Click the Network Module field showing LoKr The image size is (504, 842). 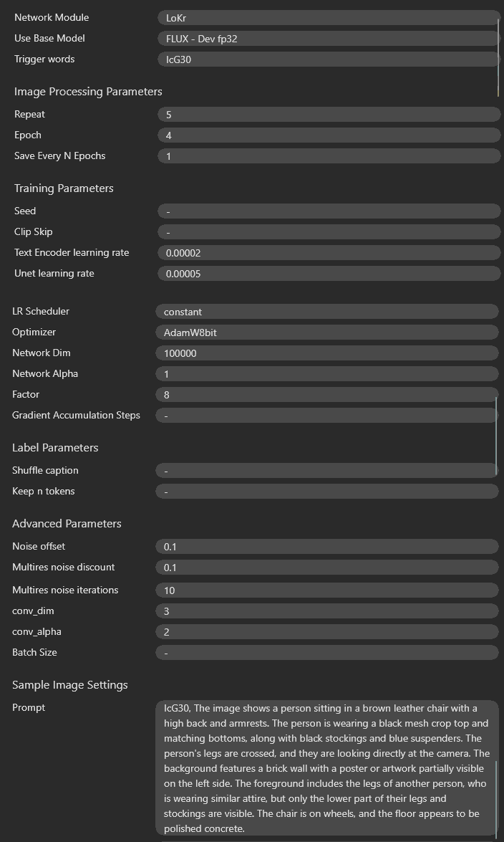(x=329, y=18)
